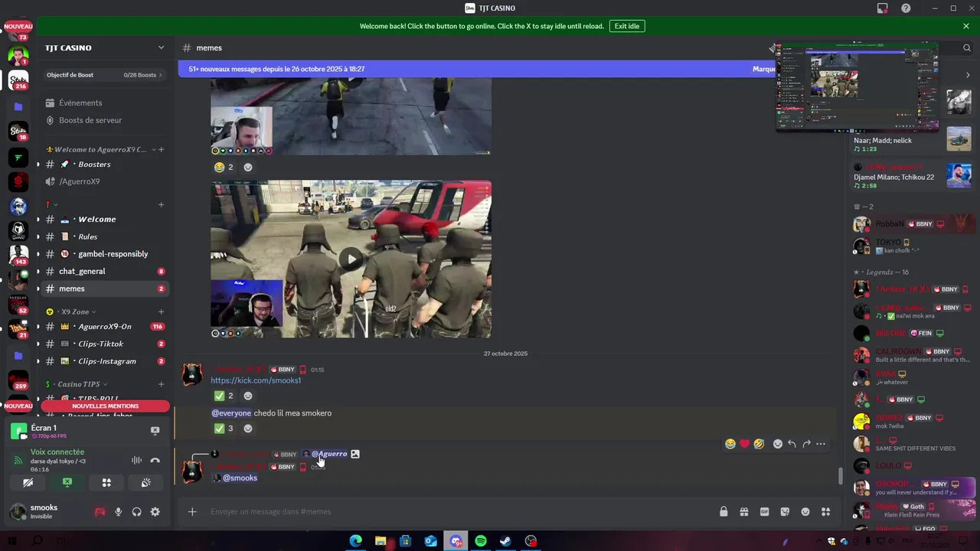Click Exit idle button

point(627,26)
